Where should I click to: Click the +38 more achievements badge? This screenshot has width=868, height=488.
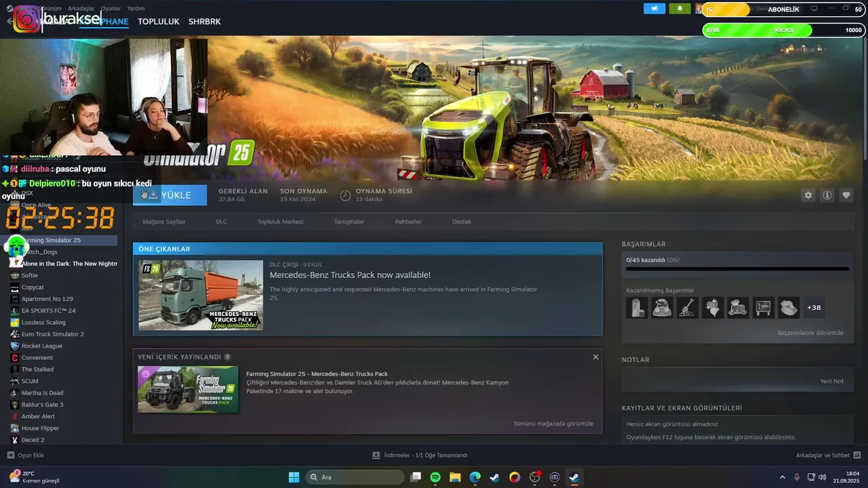814,308
